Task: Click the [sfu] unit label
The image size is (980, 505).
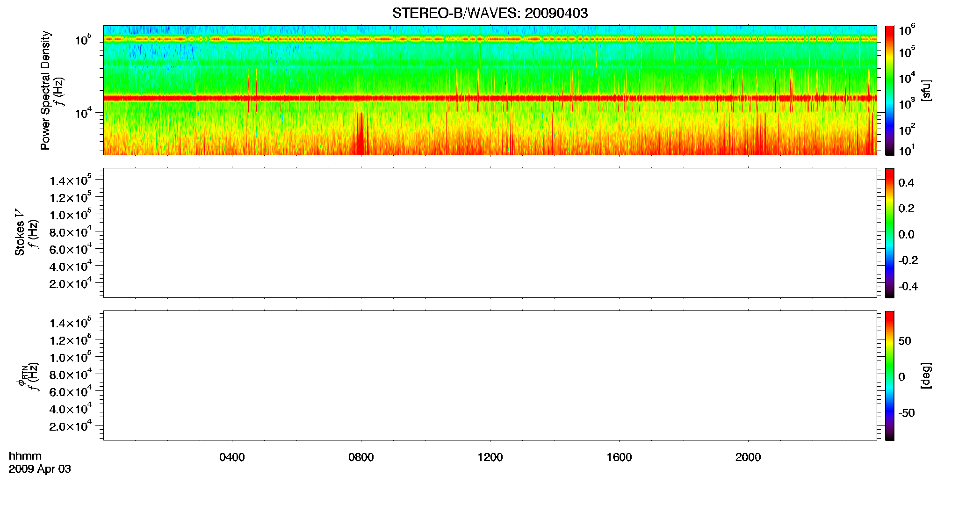Action: [926, 90]
